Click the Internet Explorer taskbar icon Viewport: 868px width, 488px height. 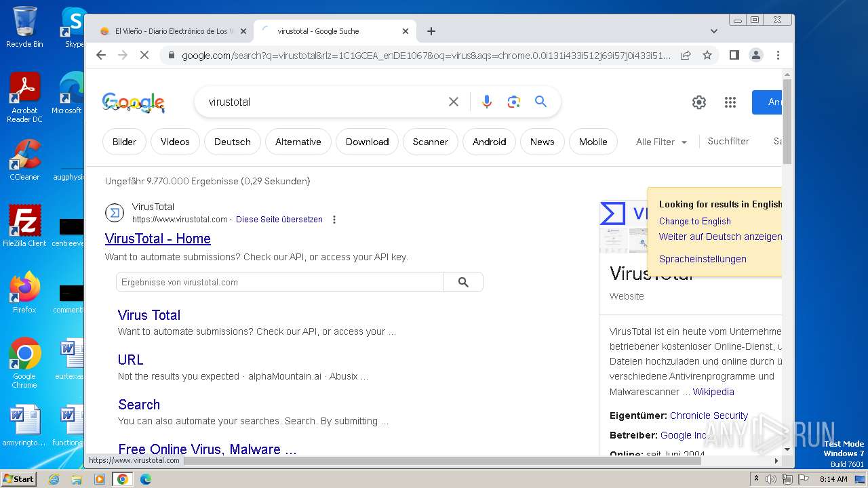(54, 479)
